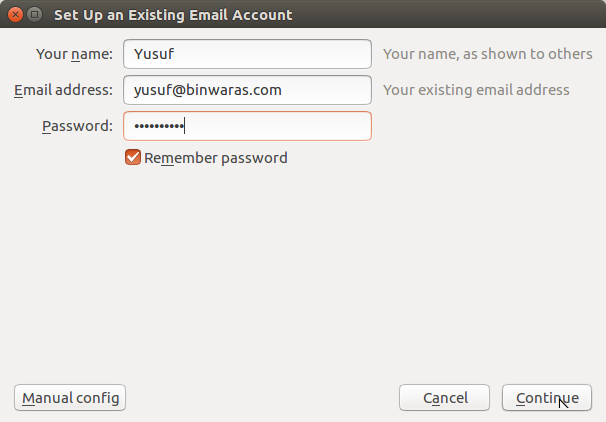Click the masked password dots
606x422 pixels.
159,126
